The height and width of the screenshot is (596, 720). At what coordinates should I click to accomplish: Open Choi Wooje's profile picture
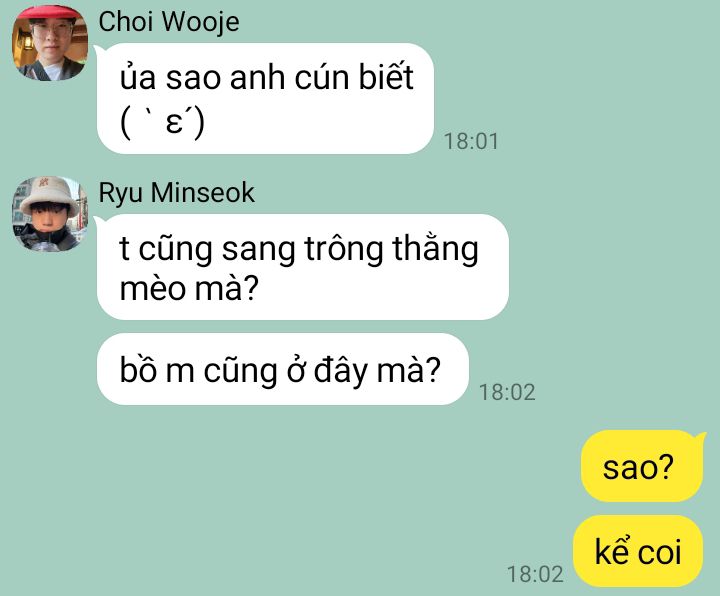tap(50, 43)
